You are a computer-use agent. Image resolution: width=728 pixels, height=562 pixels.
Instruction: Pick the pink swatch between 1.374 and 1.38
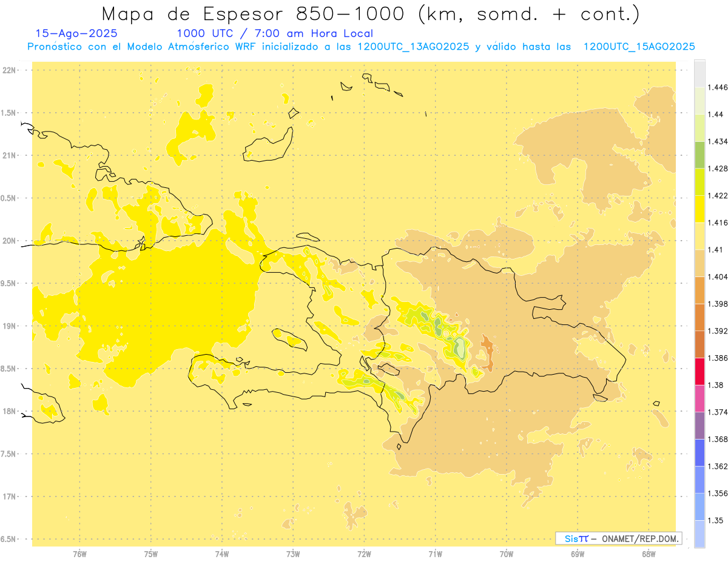(x=699, y=398)
